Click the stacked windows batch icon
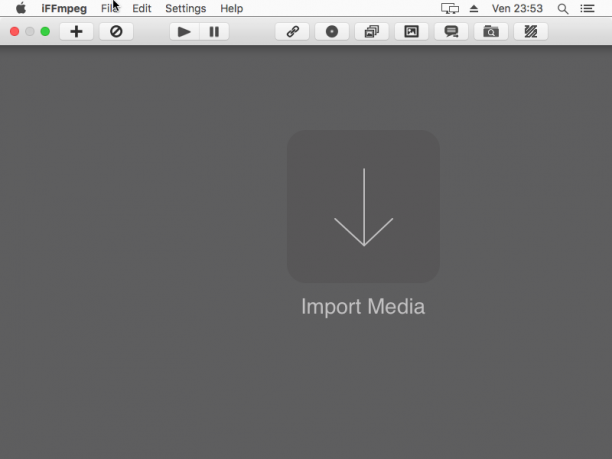This screenshot has height=459, width=612. pyautogui.click(x=372, y=32)
